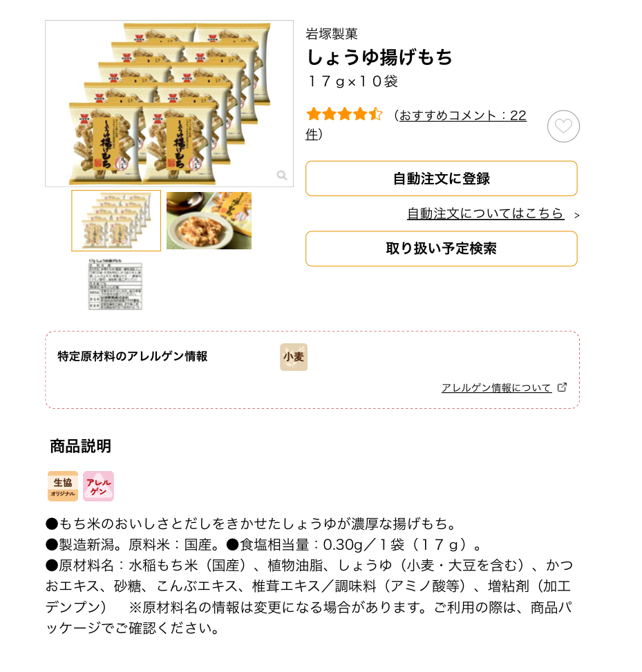Register with the 自動注文に登録 button

442,179
